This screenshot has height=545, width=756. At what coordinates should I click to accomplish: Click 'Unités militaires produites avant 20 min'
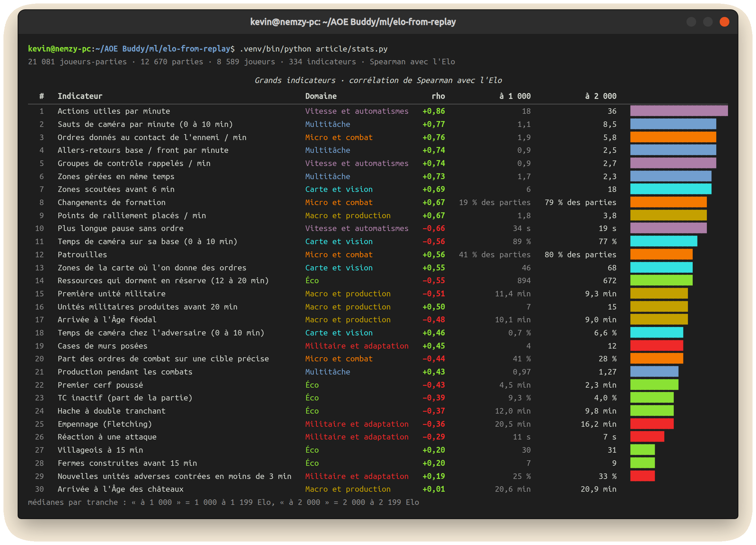point(147,307)
